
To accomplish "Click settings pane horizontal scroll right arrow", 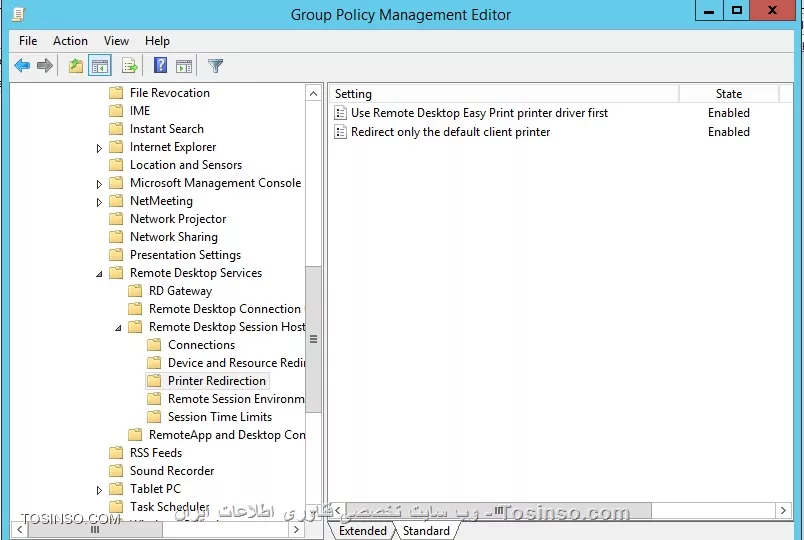I will (783, 510).
